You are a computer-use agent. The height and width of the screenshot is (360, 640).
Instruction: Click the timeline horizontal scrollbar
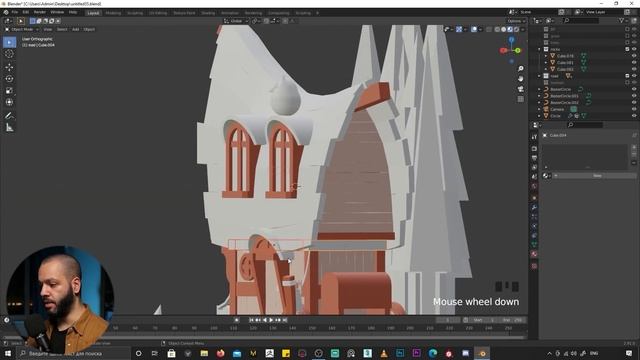point(264,338)
